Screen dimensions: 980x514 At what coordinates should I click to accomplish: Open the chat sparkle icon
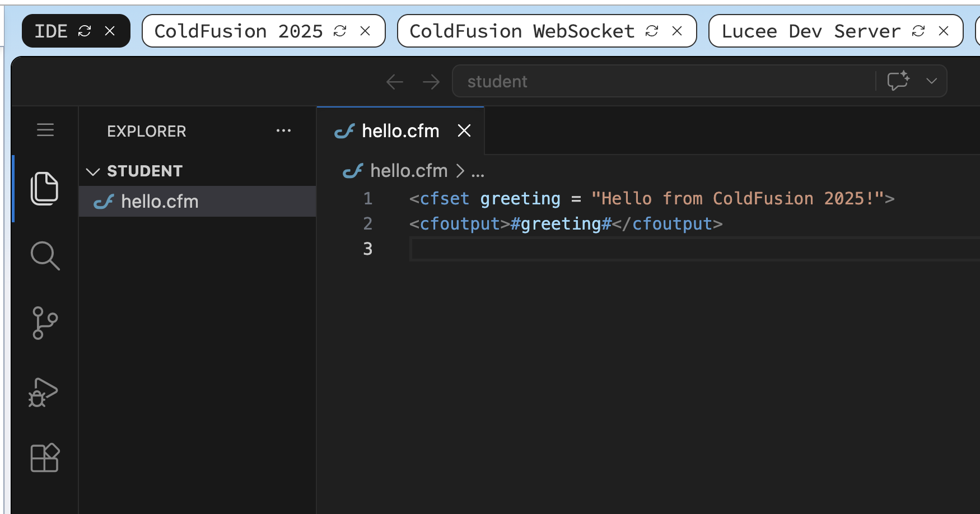(898, 81)
